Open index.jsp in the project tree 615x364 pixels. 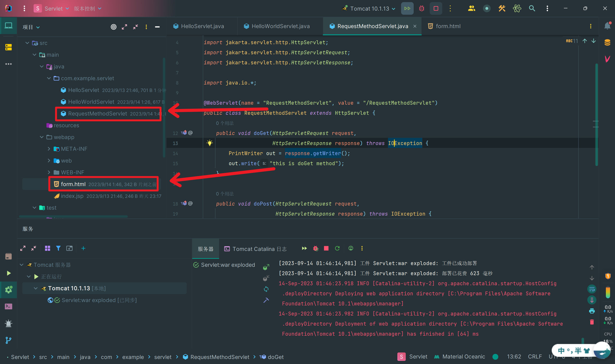[x=72, y=196]
